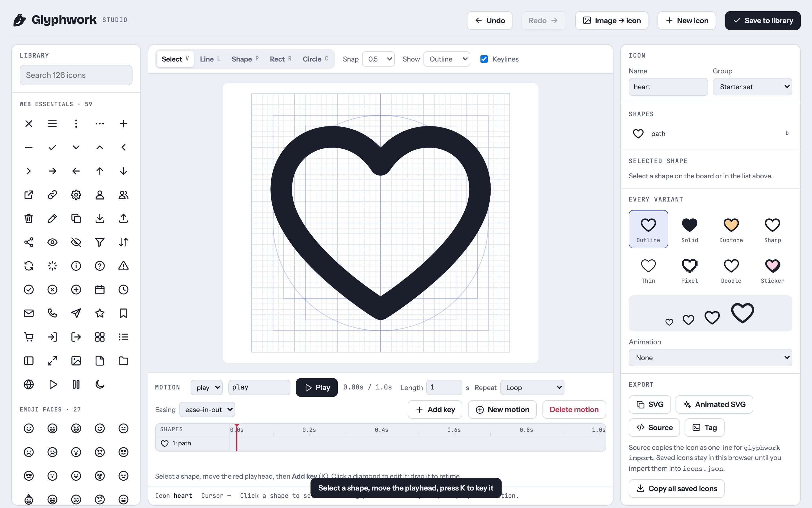The image size is (812, 508).
Task: Focus the Search 126 icons field
Action: (76, 75)
